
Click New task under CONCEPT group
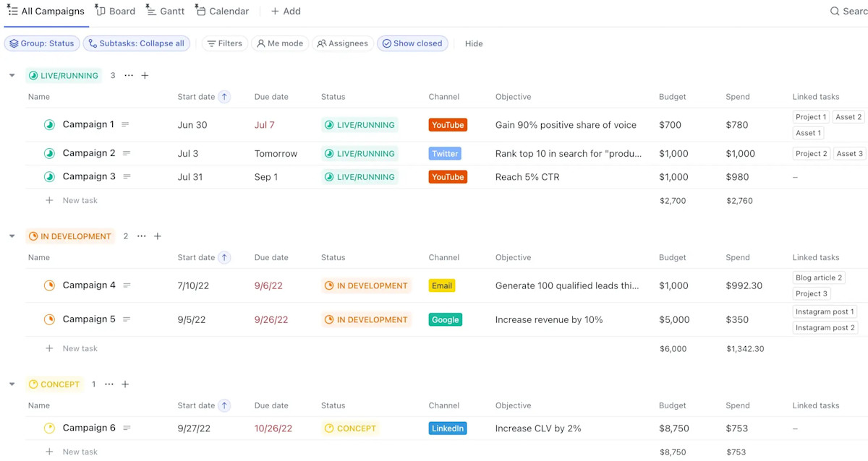click(x=80, y=451)
